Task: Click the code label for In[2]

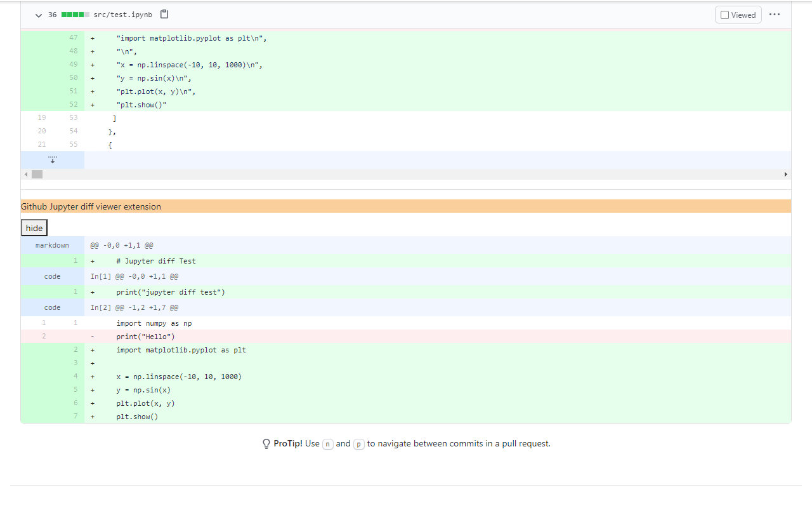Action: 52,307
